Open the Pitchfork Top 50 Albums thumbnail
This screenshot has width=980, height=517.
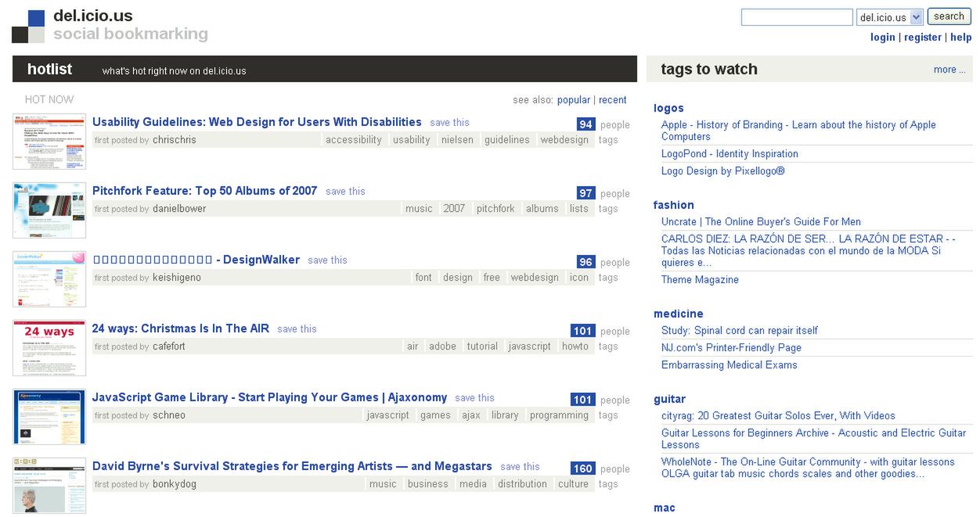[x=49, y=210]
